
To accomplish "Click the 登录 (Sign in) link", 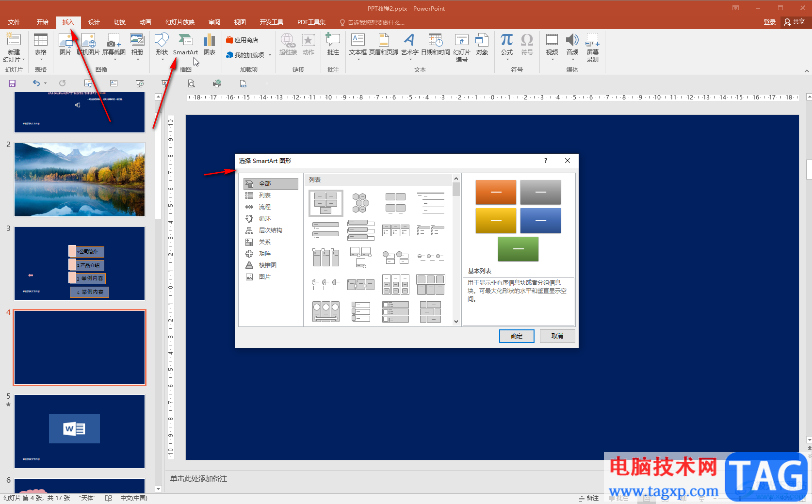I will [769, 22].
